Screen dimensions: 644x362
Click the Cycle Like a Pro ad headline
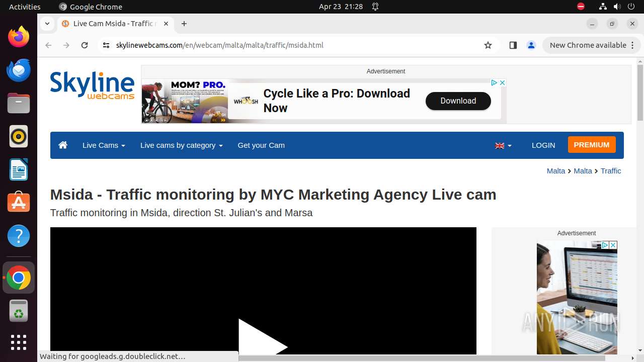(x=337, y=101)
